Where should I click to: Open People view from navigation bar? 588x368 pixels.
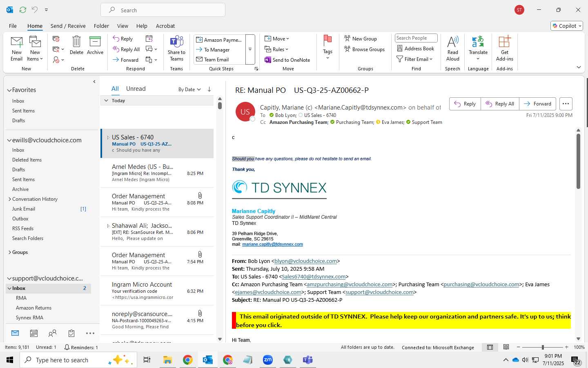pyautogui.click(x=52, y=333)
